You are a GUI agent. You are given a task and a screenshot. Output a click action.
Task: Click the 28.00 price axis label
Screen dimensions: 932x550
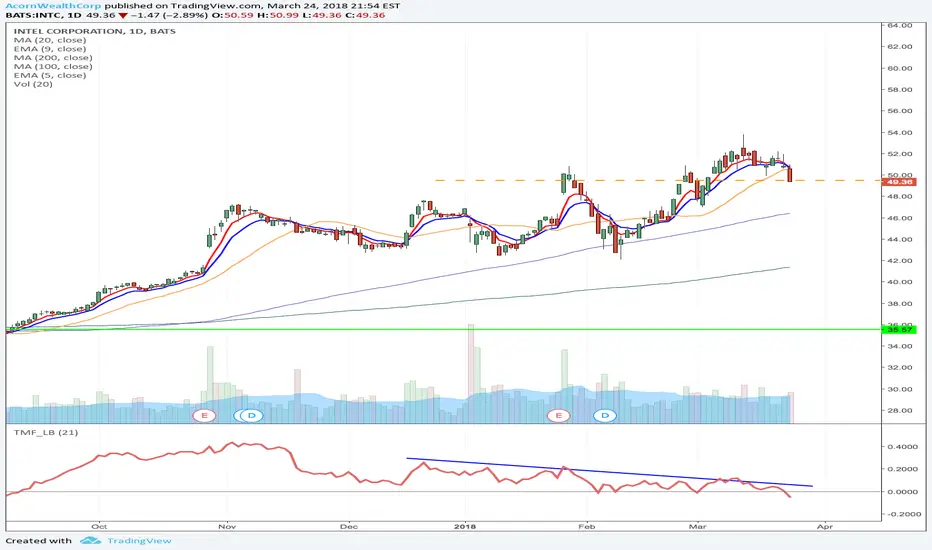coord(900,411)
